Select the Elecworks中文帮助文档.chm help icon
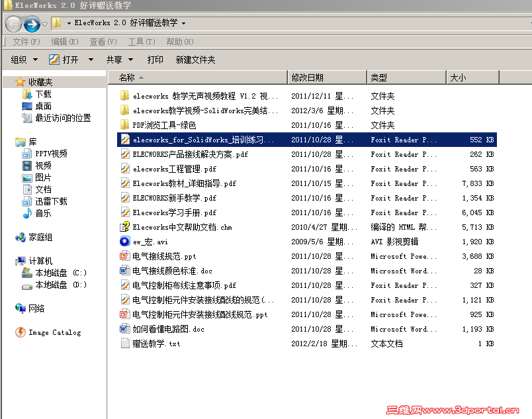532x419 pixels. (125, 227)
